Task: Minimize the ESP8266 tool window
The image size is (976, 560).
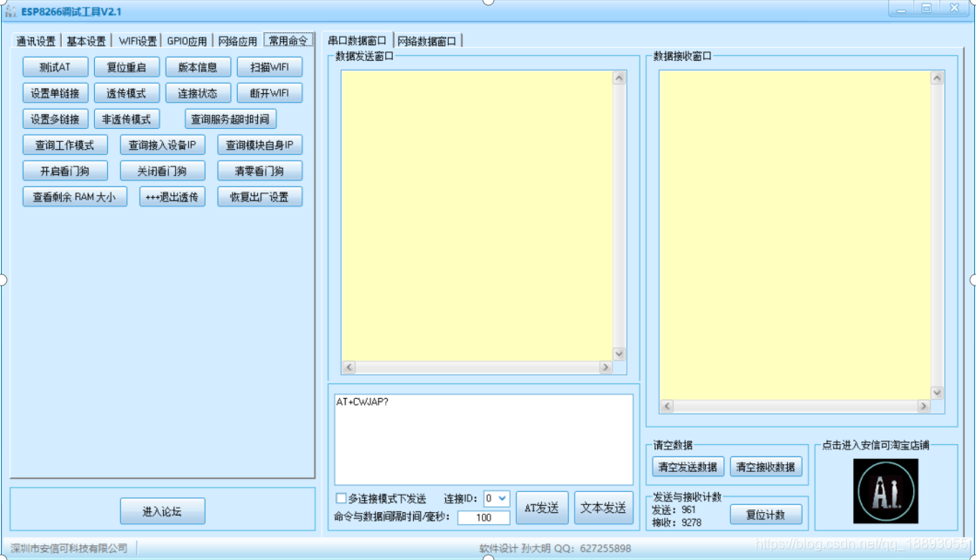Action: (x=901, y=9)
